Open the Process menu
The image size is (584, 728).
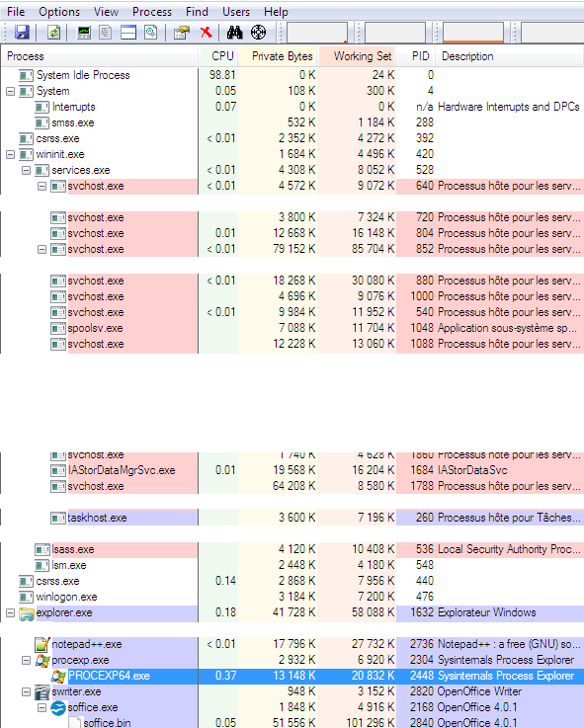(152, 12)
